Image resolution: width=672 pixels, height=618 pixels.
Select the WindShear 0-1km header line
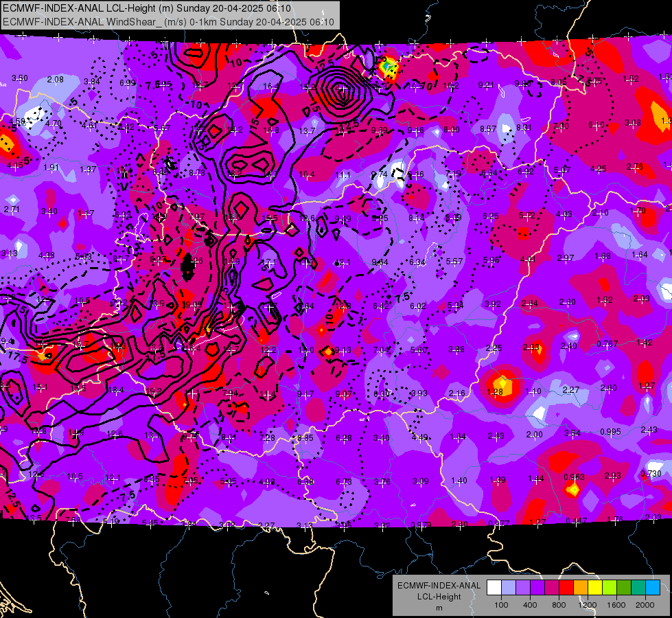tap(168, 22)
